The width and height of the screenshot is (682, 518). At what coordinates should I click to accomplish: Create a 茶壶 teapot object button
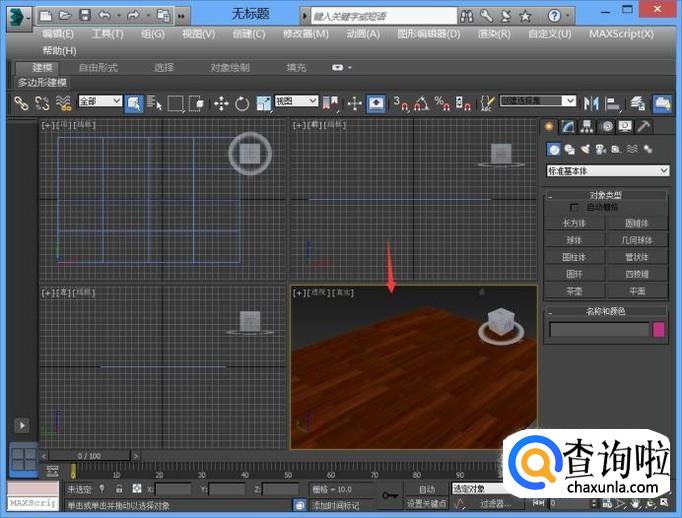click(574, 290)
